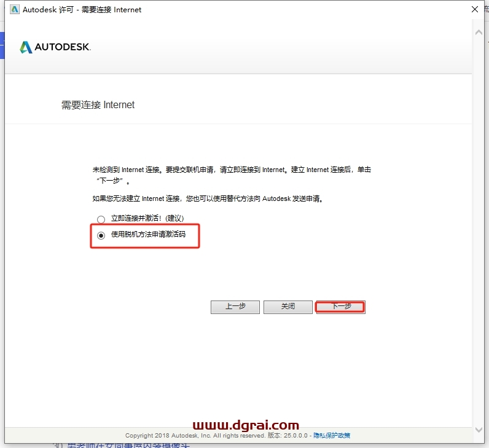The height and width of the screenshot is (448, 489).
Task: Click the Autodesk logo in header
Action: [55, 47]
